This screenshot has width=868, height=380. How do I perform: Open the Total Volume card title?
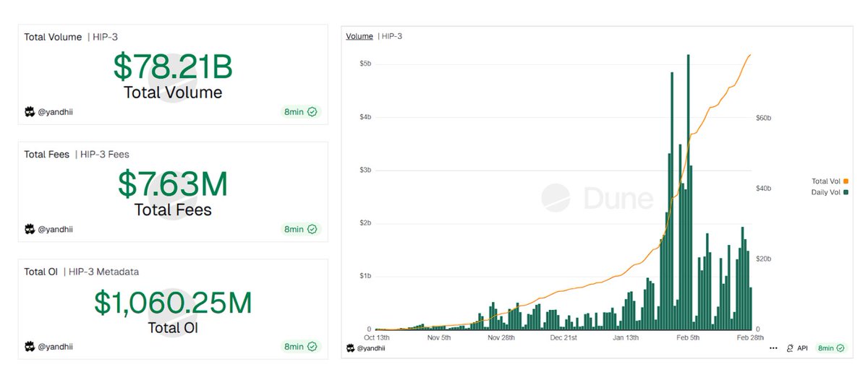[x=53, y=37]
